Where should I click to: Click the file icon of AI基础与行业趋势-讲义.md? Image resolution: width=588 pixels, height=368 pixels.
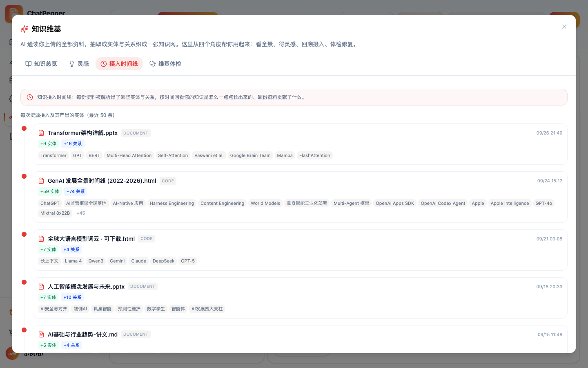point(41,334)
